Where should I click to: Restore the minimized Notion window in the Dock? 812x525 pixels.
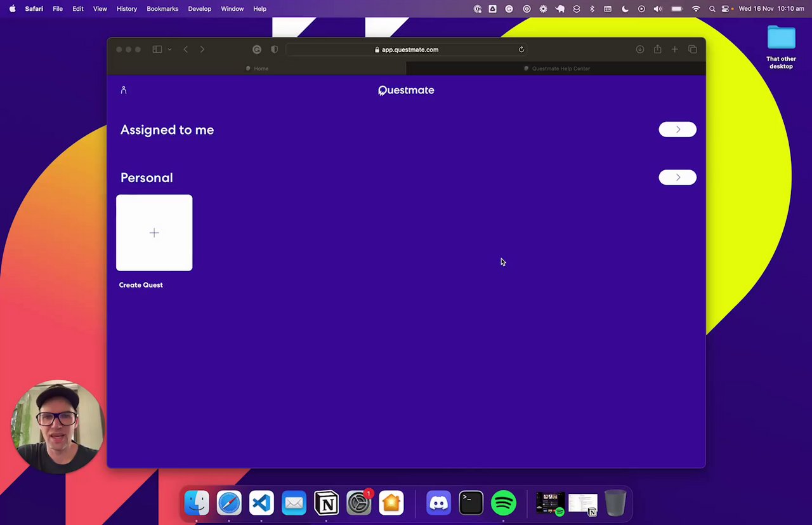coord(583,504)
